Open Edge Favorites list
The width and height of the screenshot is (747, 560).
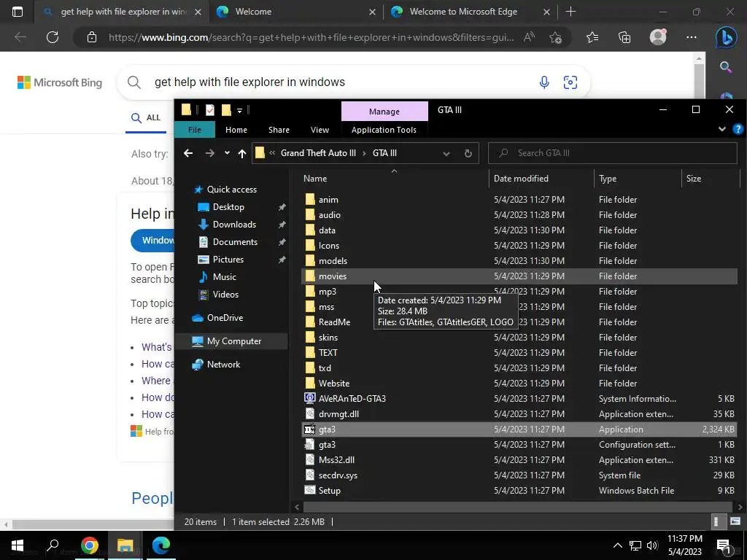point(592,37)
